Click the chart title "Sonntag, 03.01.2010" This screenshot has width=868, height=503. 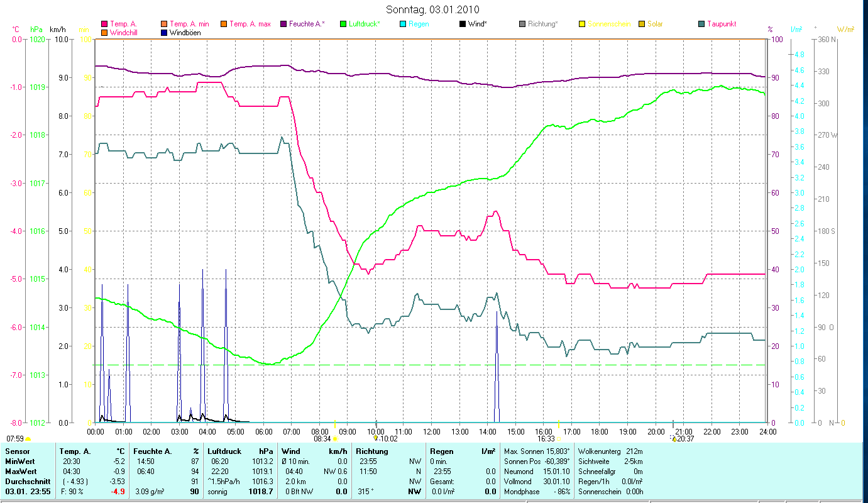click(432, 9)
